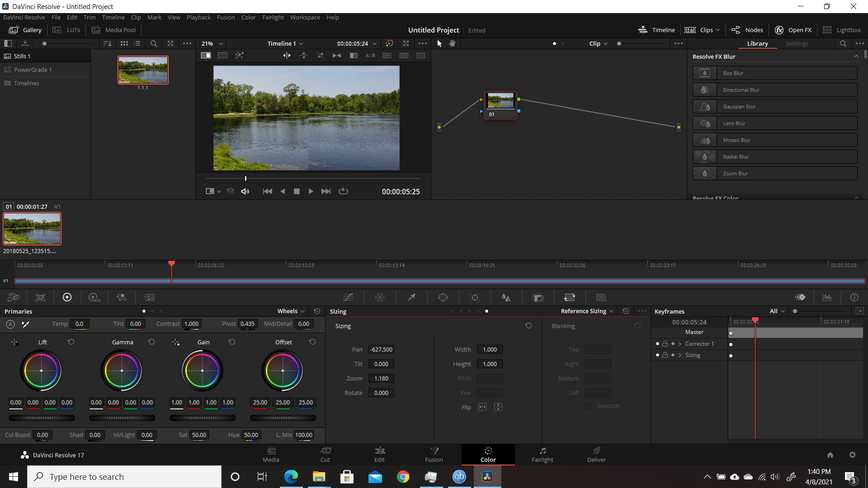Expand Corrector 1 keyframe track
868x488 pixels.
pyautogui.click(x=679, y=344)
